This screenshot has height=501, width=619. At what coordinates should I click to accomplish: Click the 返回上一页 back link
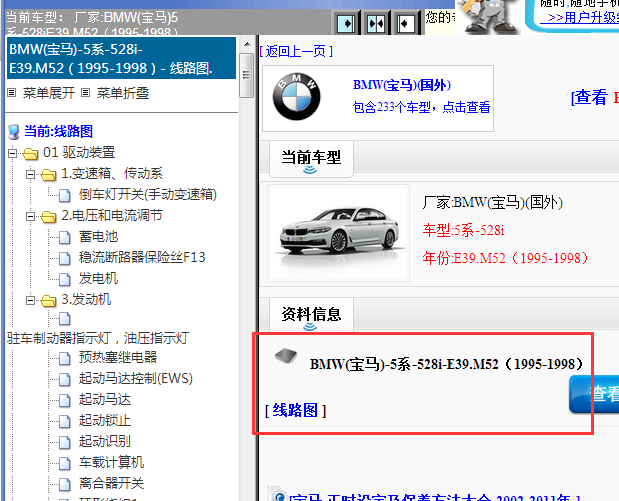point(296,51)
